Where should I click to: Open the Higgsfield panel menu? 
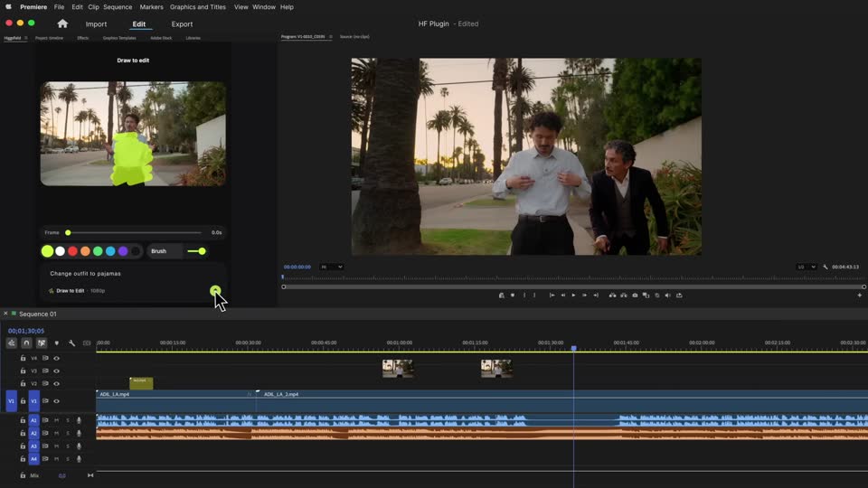tap(26, 38)
